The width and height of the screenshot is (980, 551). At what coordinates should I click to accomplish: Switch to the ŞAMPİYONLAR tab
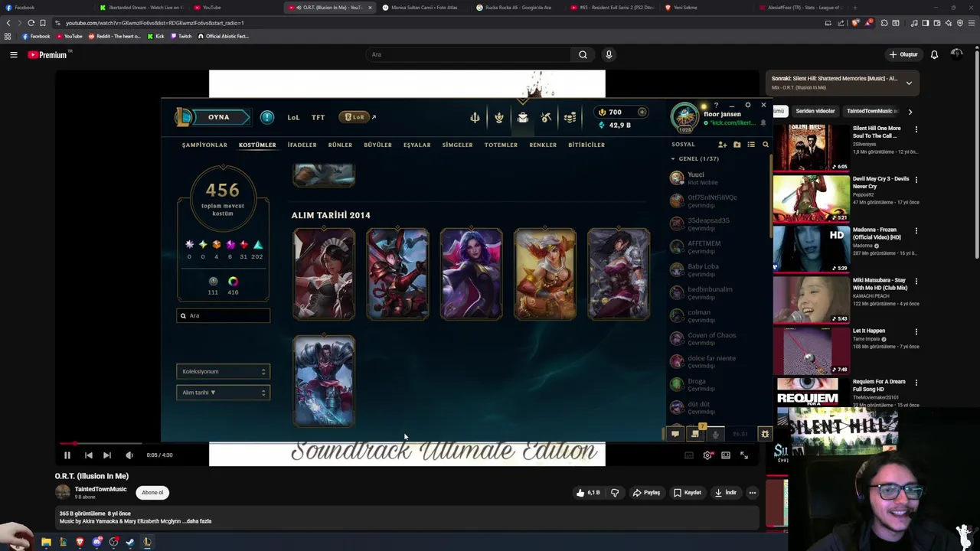[x=204, y=145]
